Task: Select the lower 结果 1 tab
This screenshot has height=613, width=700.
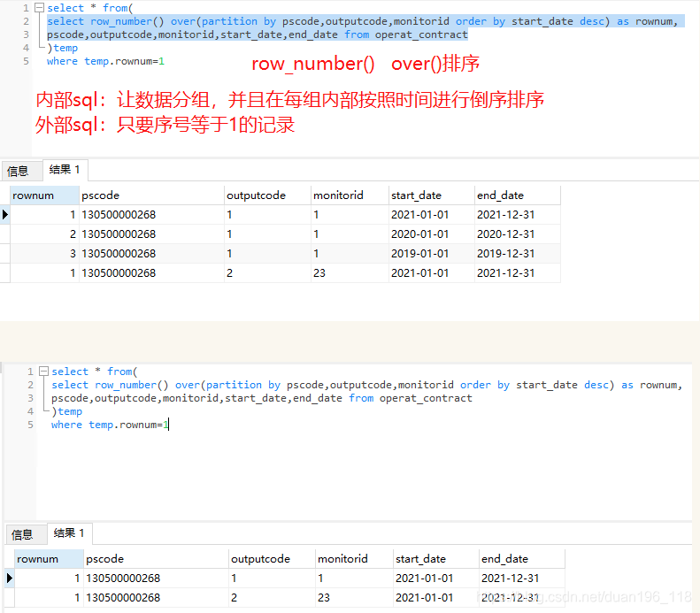Action: [x=69, y=533]
